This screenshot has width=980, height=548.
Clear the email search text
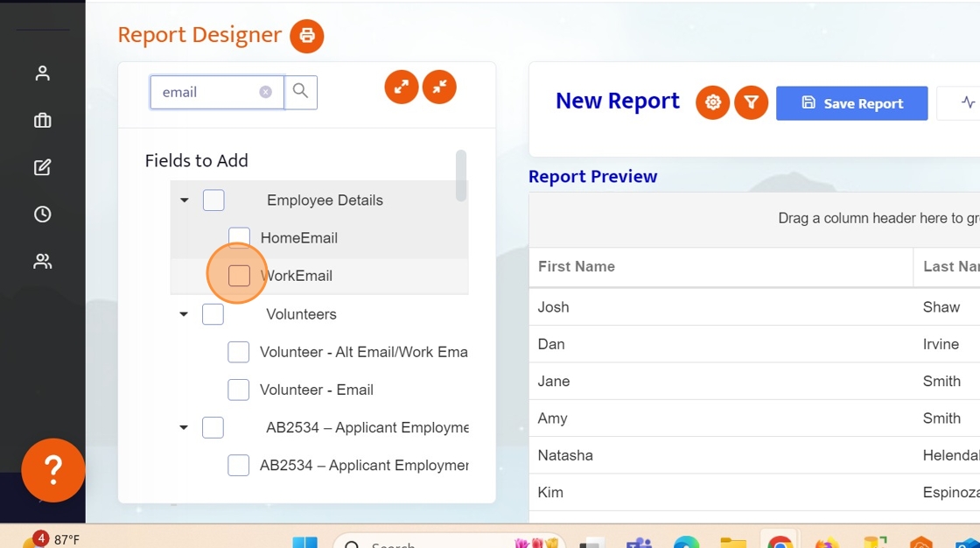click(265, 92)
